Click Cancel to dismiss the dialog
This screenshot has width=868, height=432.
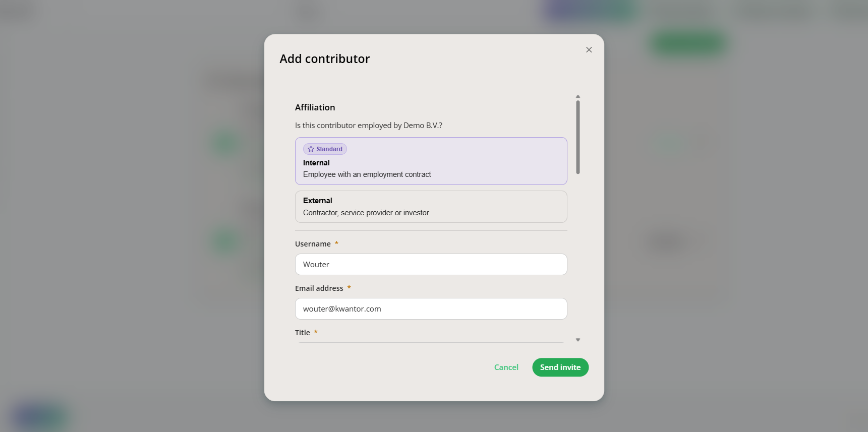point(506,367)
